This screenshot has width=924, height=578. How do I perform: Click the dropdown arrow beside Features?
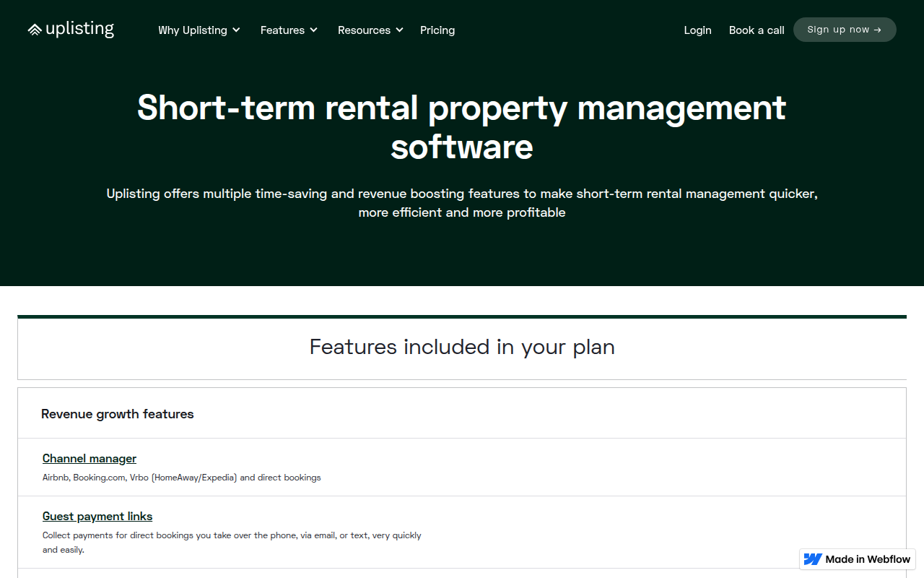click(313, 30)
